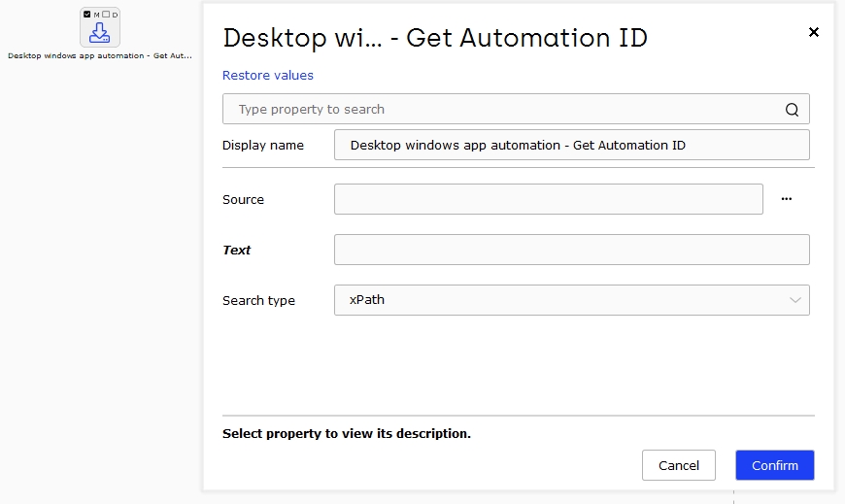The height and width of the screenshot is (504, 845).
Task: Open Source options via ellipsis icon
Action: [787, 199]
